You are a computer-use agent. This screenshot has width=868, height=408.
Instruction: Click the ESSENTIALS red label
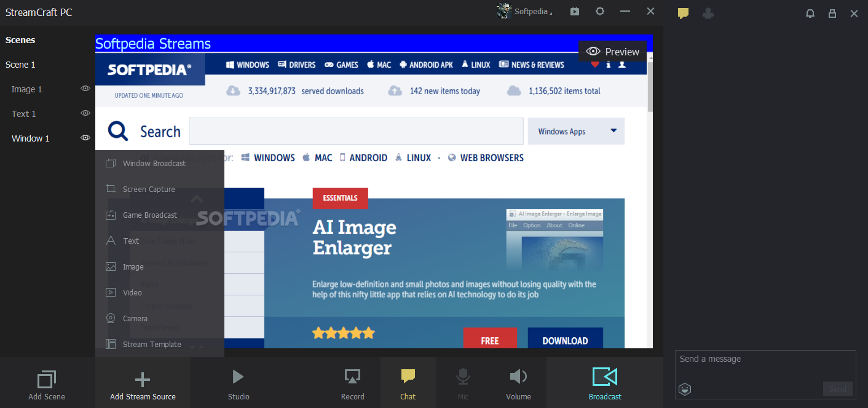click(340, 198)
